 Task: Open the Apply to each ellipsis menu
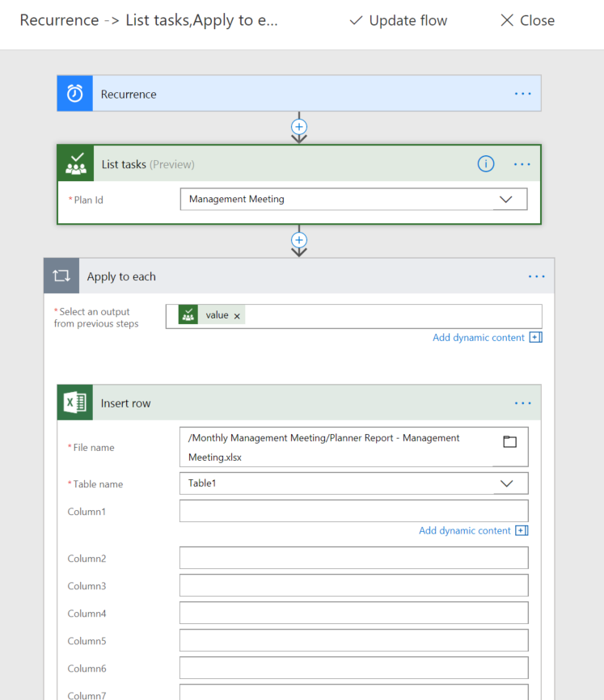(x=536, y=276)
